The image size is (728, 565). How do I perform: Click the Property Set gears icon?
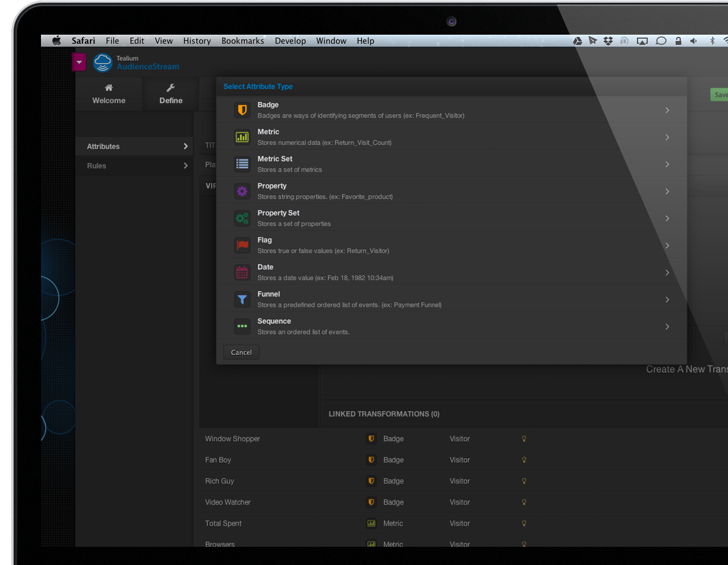coord(242,218)
